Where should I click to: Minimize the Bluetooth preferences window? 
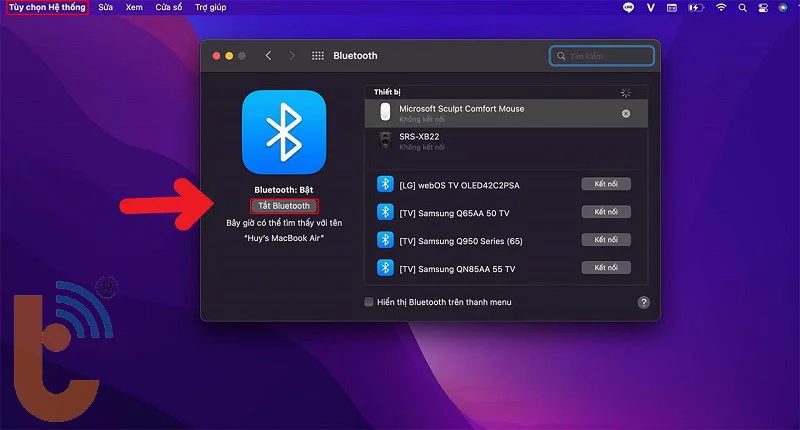tap(229, 56)
